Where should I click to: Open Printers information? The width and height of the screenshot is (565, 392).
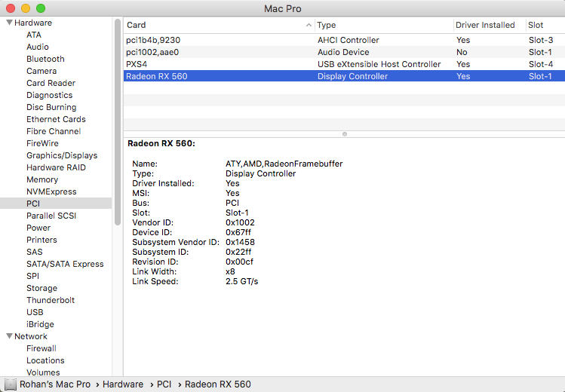point(41,240)
